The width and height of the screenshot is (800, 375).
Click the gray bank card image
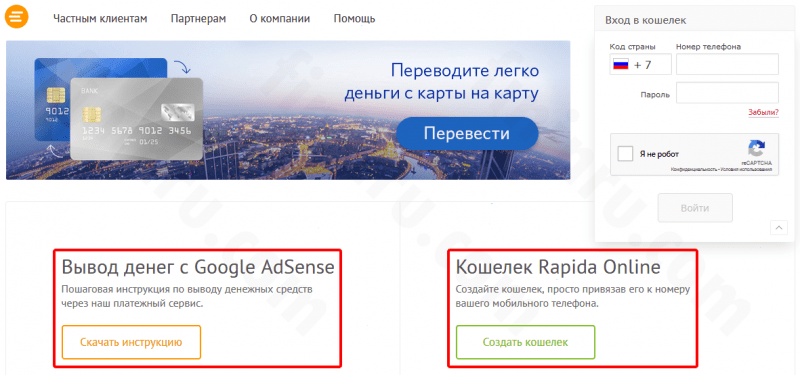tap(137, 118)
